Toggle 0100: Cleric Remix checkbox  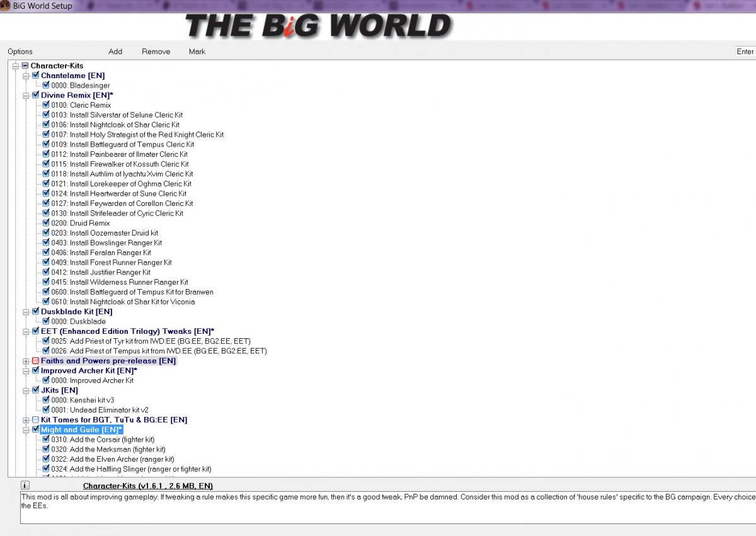[x=46, y=105]
